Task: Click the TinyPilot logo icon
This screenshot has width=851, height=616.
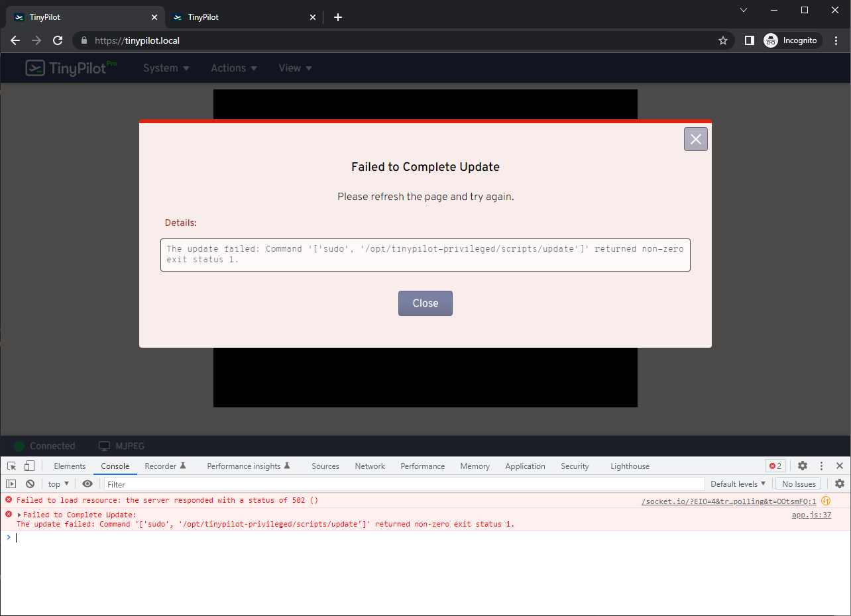Action: tap(34, 68)
